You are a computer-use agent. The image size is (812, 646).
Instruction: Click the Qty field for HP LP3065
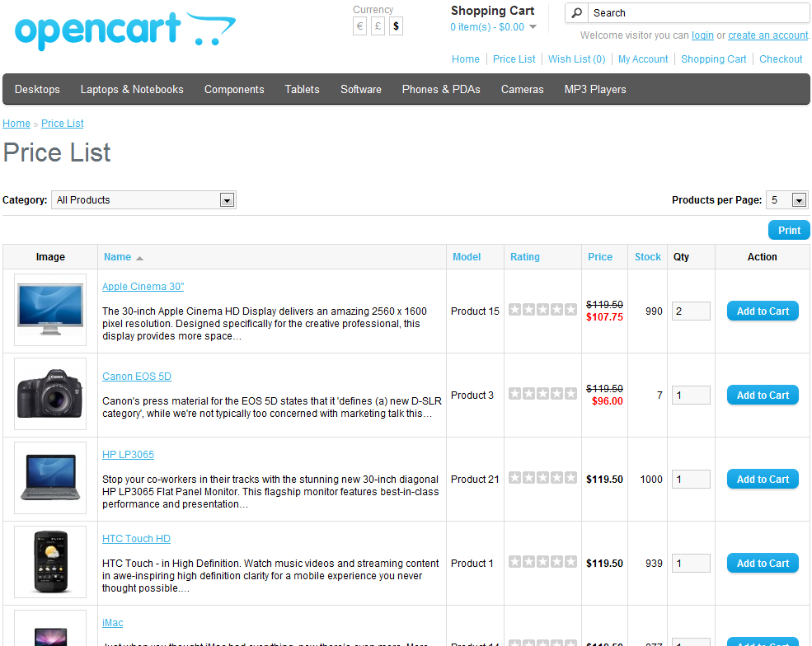[691, 480]
